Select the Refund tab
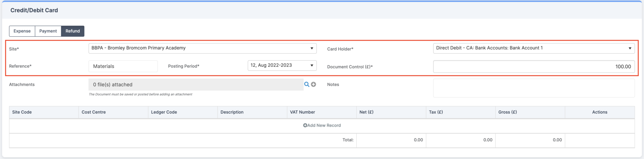 coord(73,31)
